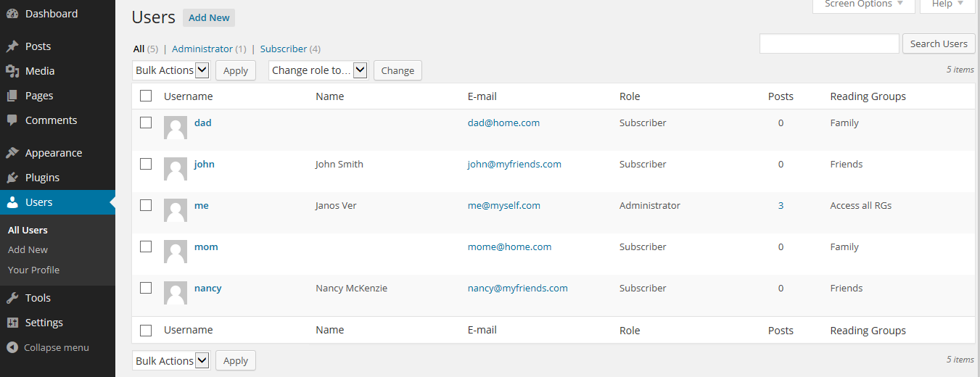The image size is (980, 377).
Task: Open the Plugins menu
Action: coord(57,178)
